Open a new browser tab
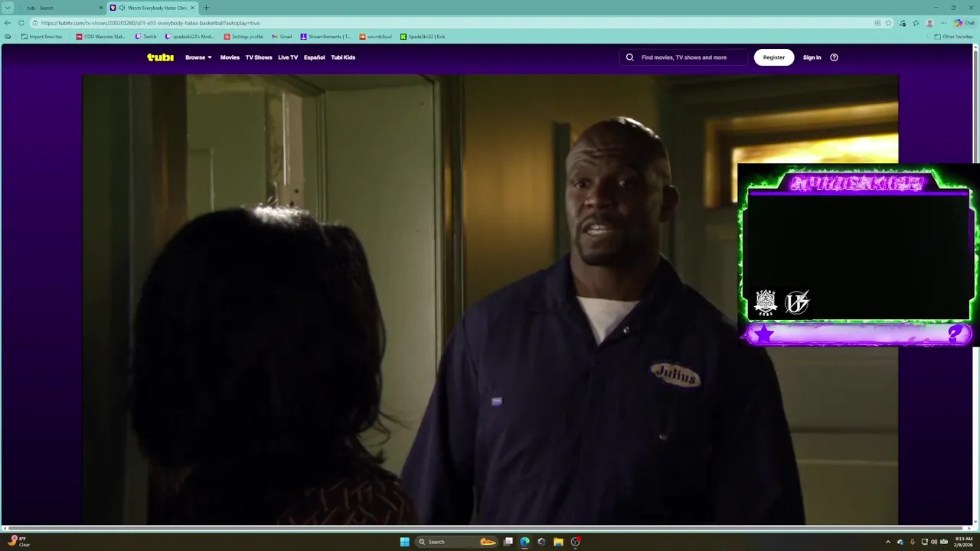Viewport: 980px width, 551px height. (206, 8)
